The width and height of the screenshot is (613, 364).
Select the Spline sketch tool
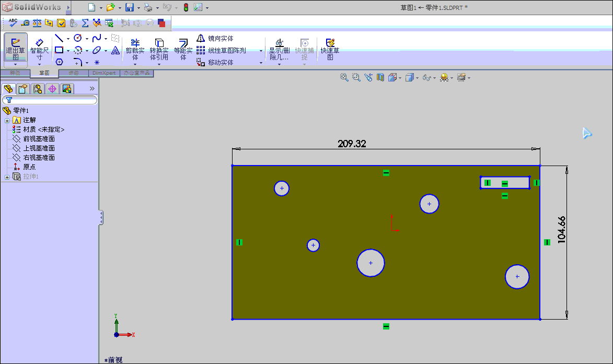tap(97, 38)
